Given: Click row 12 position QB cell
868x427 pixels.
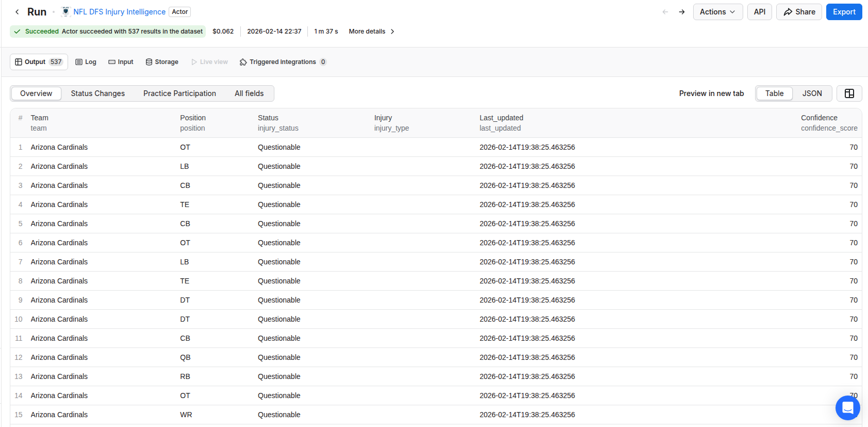Looking at the screenshot, I should coord(185,357).
